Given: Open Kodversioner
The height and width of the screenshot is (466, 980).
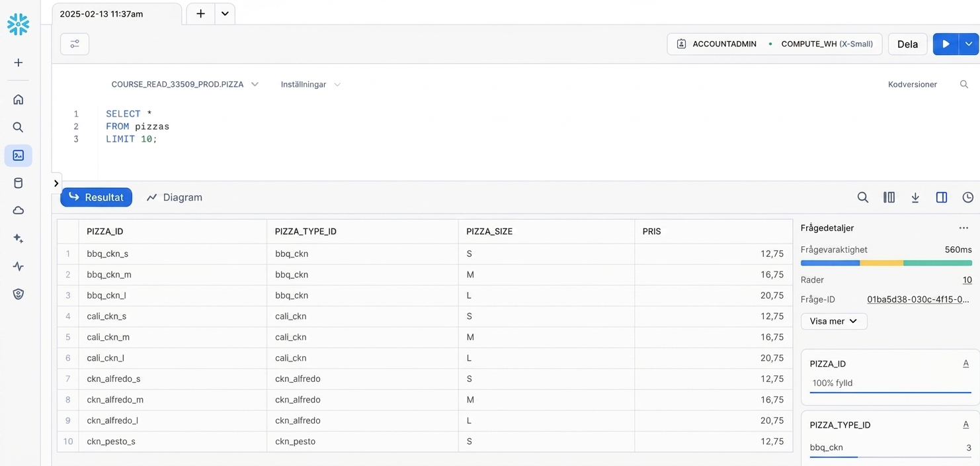Looking at the screenshot, I should point(912,85).
